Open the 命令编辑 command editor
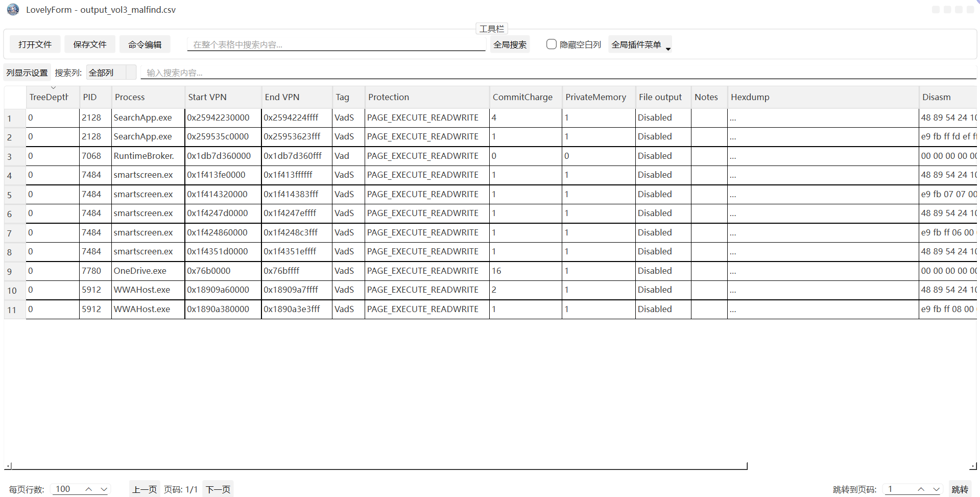Viewport: 980px width, 497px height. click(145, 44)
